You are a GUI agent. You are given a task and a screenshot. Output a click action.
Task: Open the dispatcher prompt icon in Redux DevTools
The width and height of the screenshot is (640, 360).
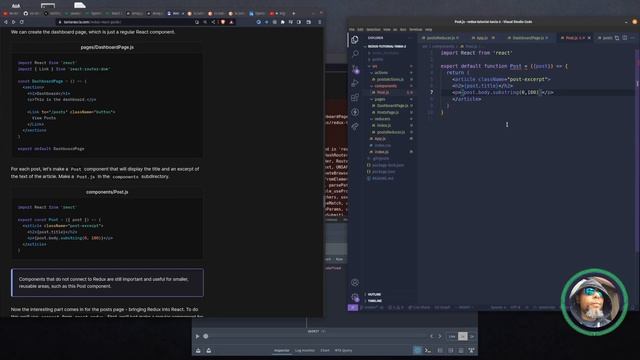pyautogui.click(x=427, y=350)
